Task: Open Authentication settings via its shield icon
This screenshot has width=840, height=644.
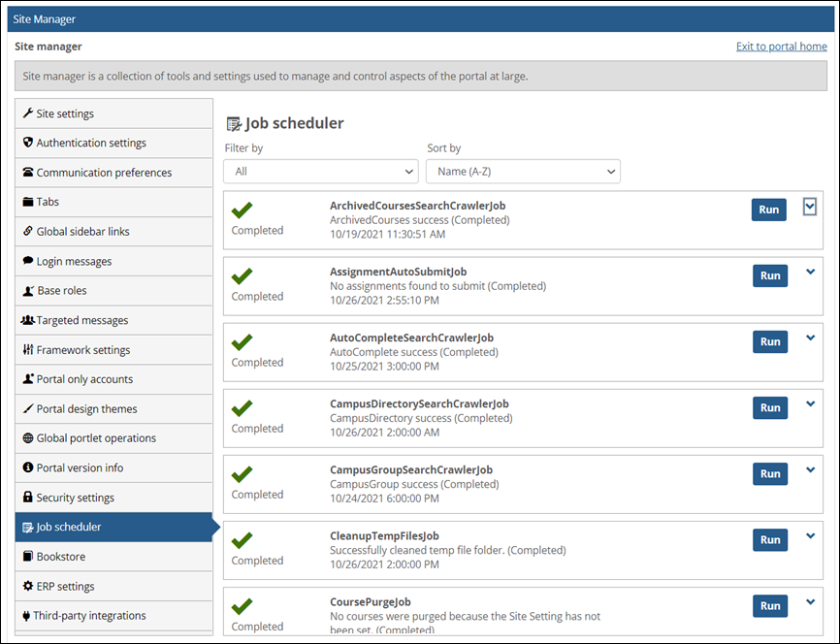Action: coord(30,143)
